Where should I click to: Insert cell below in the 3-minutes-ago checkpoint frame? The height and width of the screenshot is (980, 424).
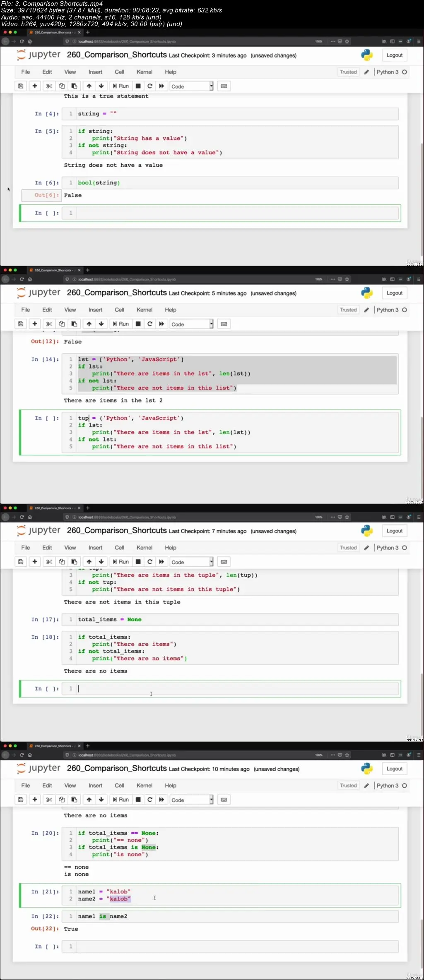[35, 86]
